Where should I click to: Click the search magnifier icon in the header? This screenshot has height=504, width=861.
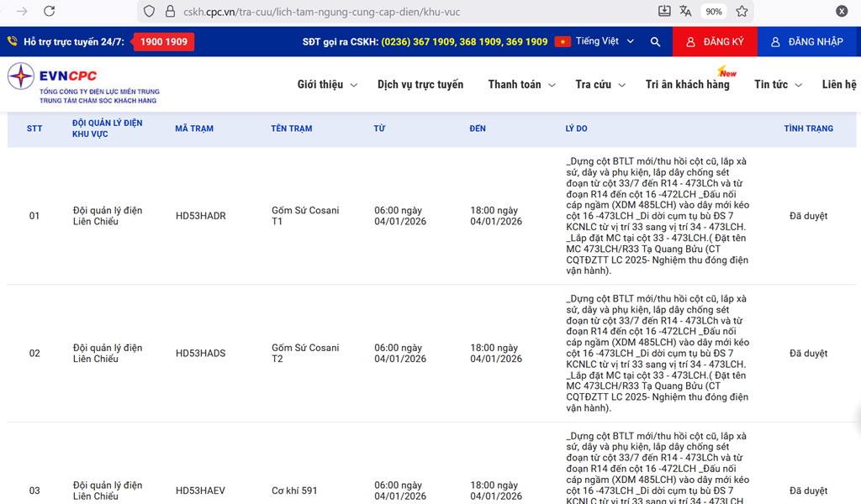click(655, 42)
